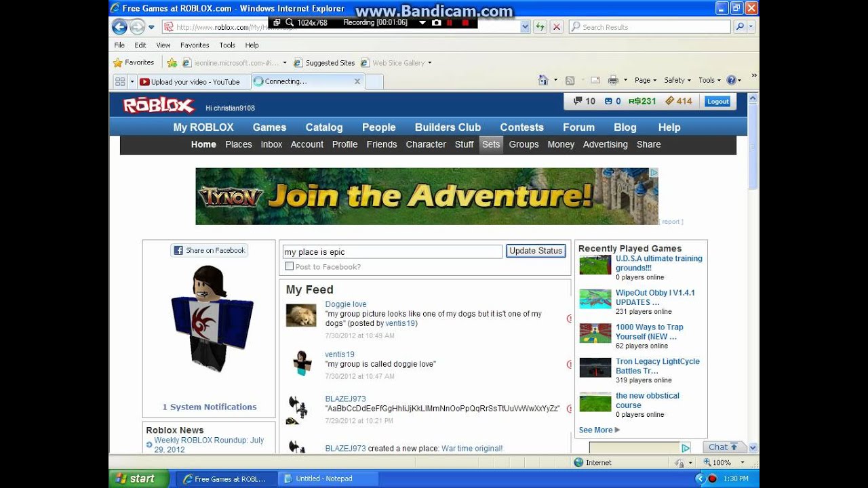Viewport: 868px width, 488px height.
Task: Open the Games navigation tab
Action: 269,127
